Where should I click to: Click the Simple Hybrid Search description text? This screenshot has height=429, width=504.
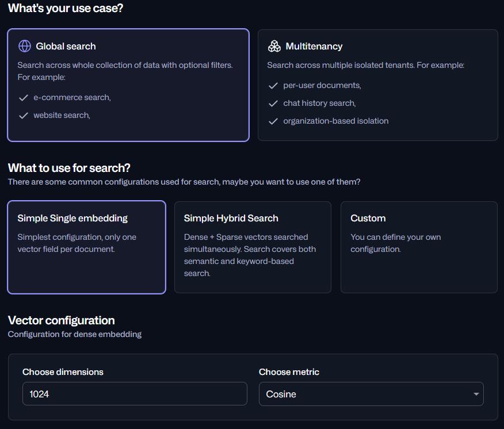coord(250,255)
